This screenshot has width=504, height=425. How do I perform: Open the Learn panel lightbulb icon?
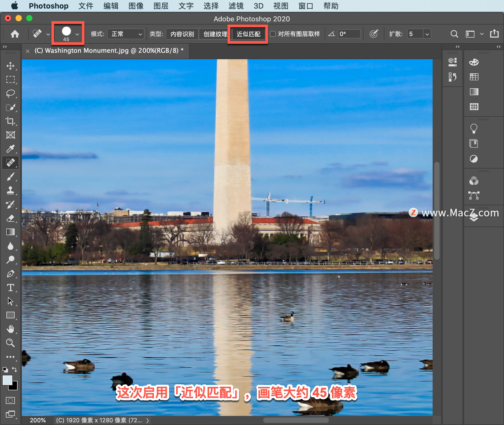point(474,129)
